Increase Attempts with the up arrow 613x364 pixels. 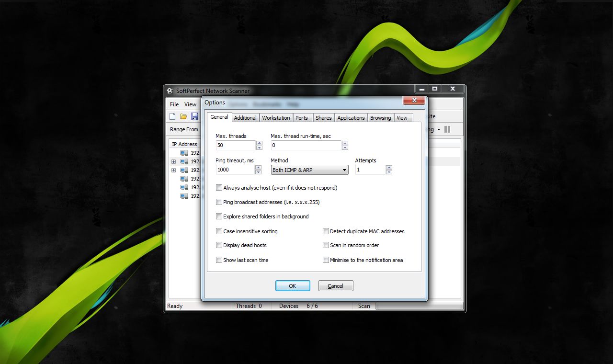pyautogui.click(x=389, y=168)
